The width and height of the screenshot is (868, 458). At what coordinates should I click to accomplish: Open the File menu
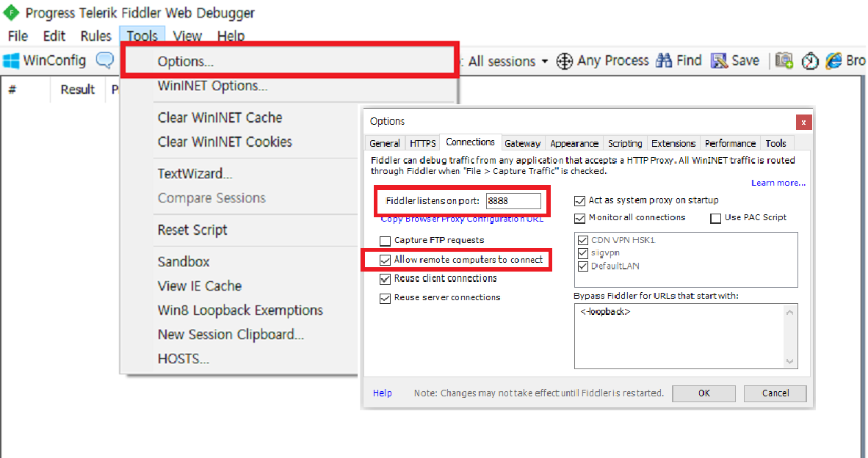pyautogui.click(x=18, y=36)
